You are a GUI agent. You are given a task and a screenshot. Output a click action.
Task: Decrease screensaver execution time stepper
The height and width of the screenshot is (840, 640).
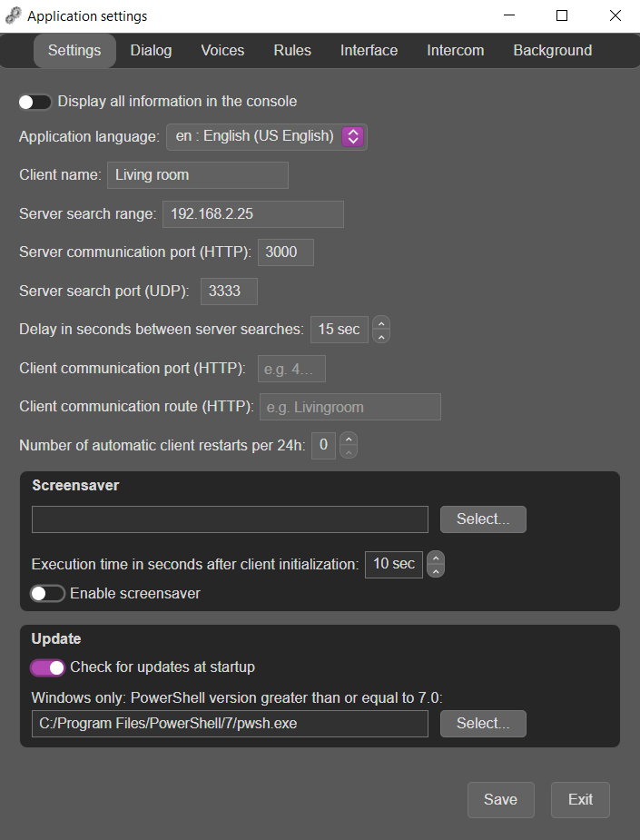coord(436,571)
